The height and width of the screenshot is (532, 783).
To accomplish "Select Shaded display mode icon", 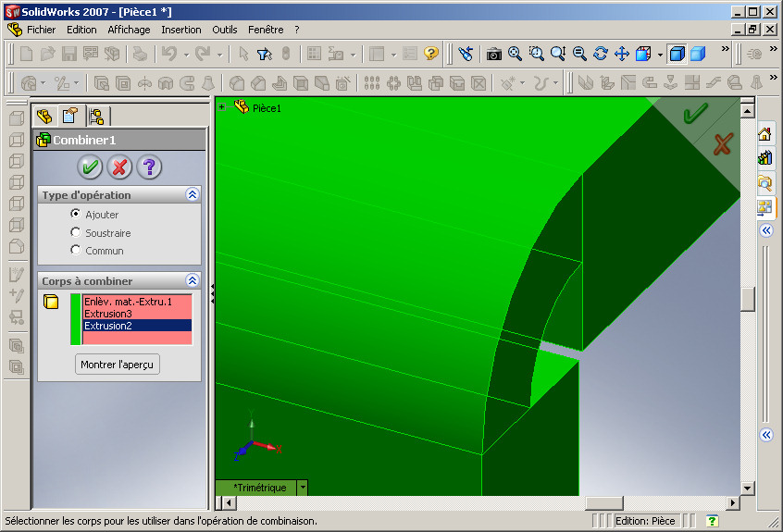I will pyautogui.click(x=698, y=54).
